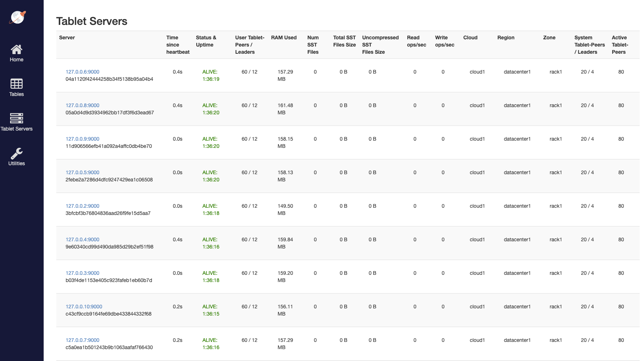Open server link 127.0.0.8:9000
The height and width of the screenshot is (361, 644).
point(82,105)
